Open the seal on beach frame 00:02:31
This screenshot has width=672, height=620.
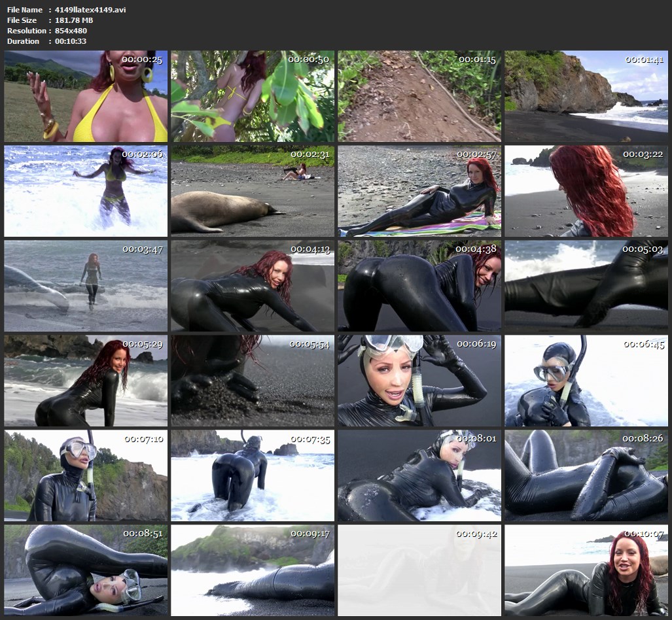[x=253, y=191]
